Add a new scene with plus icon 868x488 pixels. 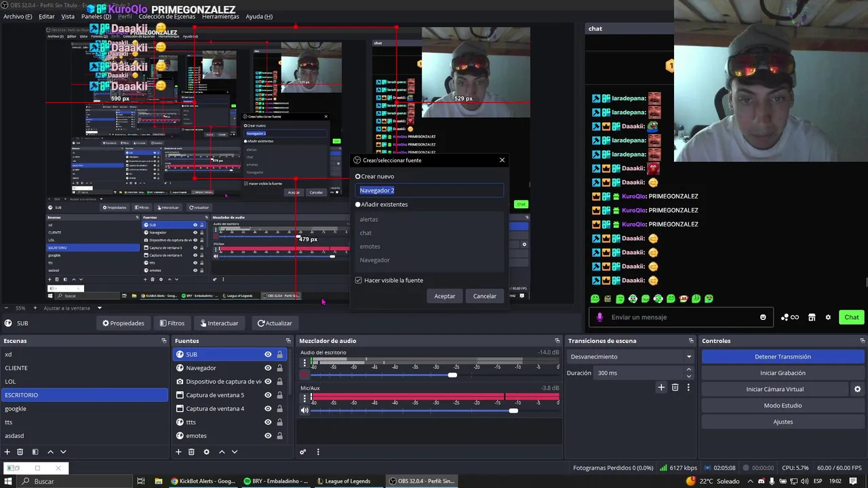pos(7,452)
